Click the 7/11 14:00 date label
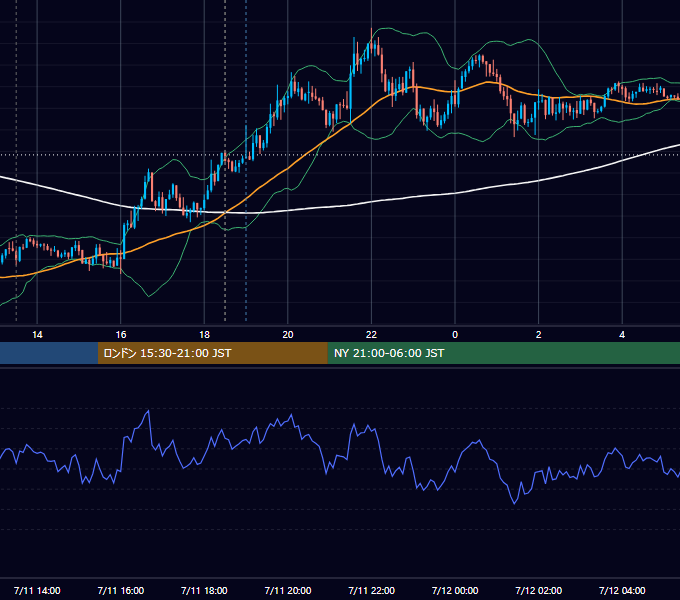 [x=37, y=590]
